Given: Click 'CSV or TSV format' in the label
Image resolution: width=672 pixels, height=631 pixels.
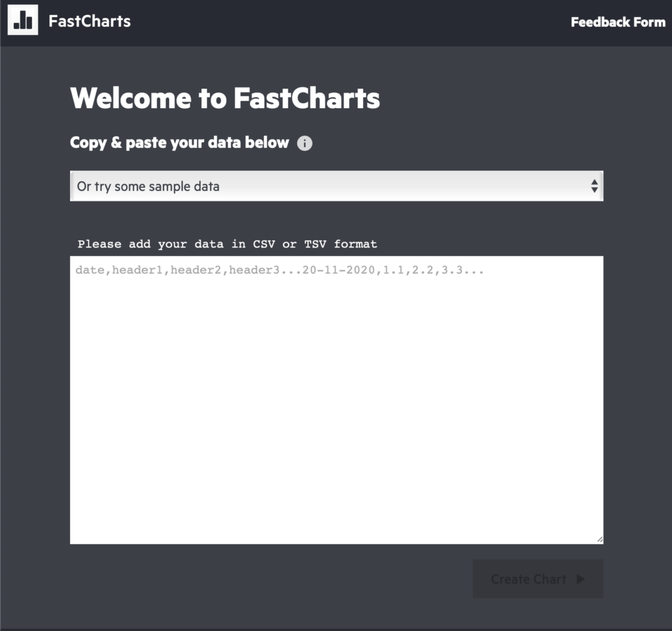Looking at the screenshot, I should [x=315, y=244].
